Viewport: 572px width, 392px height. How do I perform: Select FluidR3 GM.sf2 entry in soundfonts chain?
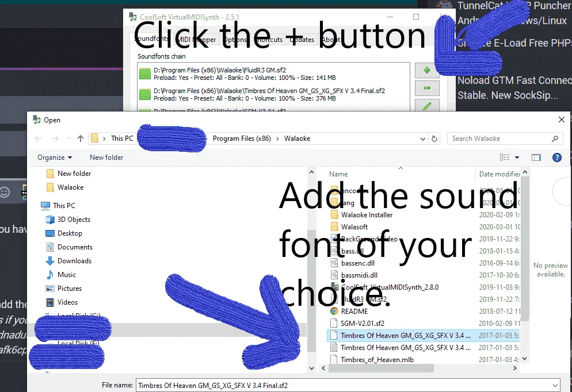pos(273,74)
